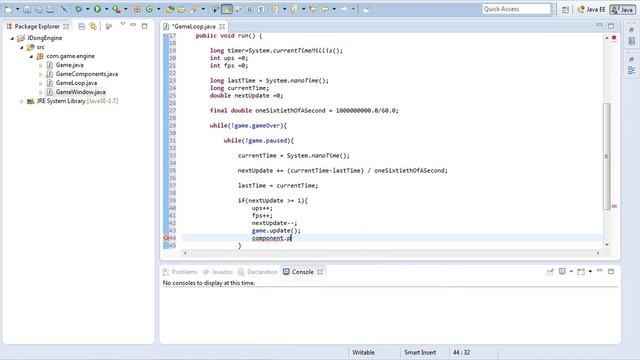Click the Writable status bar entry

tap(363, 352)
